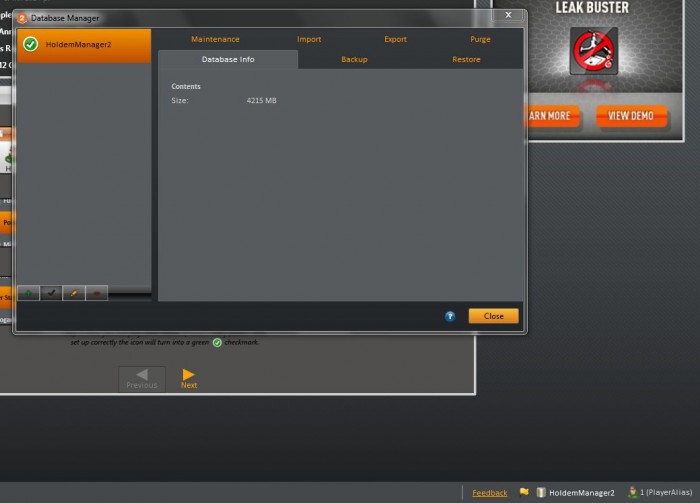Switch to the Export tab
Viewport: 700px width, 503px height.
coord(396,39)
